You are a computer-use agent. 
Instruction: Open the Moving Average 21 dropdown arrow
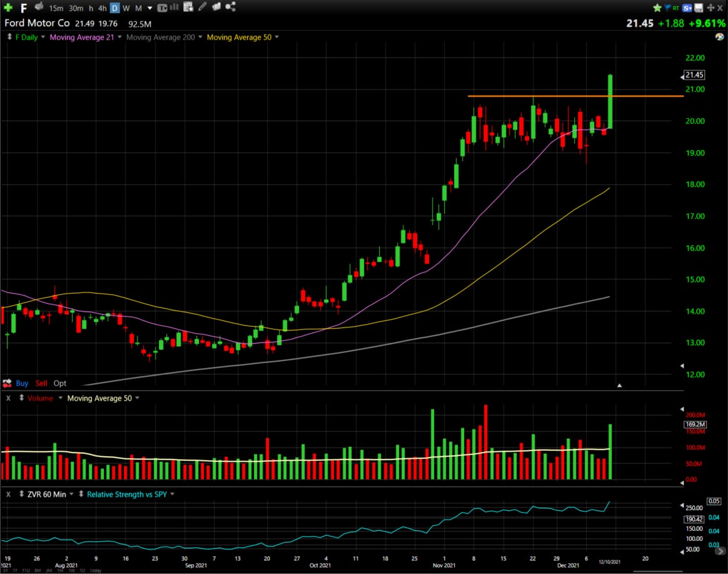click(x=120, y=37)
